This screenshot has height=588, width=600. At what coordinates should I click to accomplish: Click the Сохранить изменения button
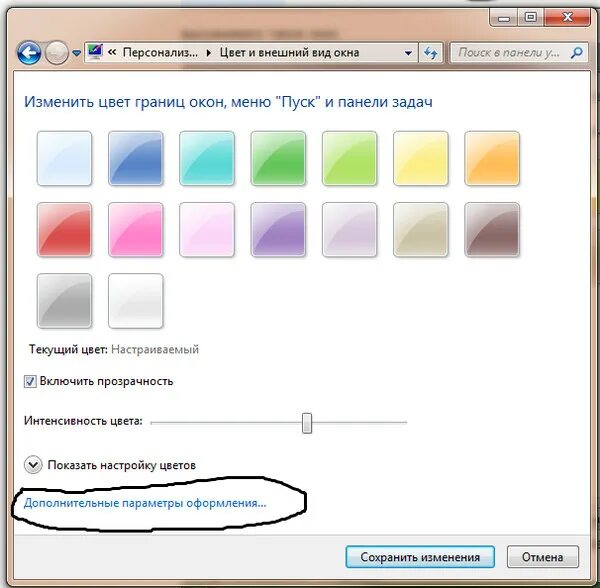point(420,557)
